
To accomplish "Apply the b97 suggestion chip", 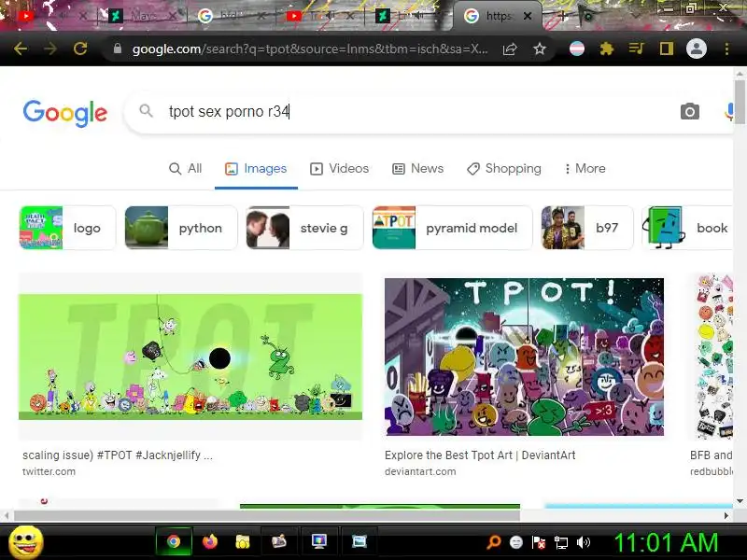I will [587, 228].
